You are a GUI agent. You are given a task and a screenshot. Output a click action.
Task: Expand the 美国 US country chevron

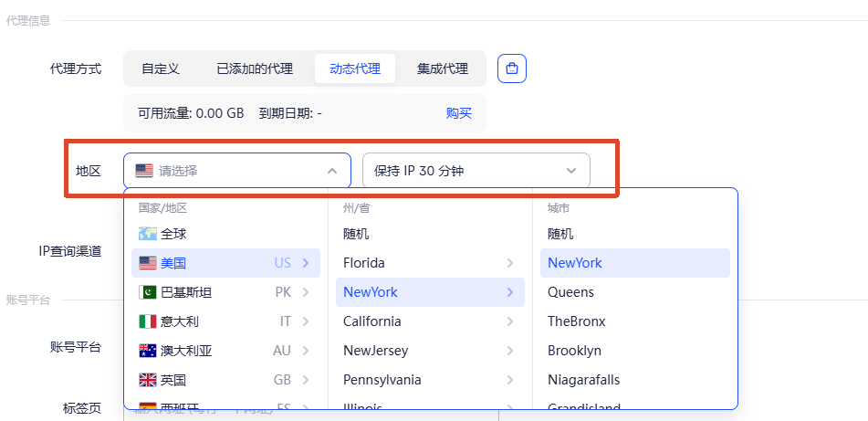[x=306, y=263]
